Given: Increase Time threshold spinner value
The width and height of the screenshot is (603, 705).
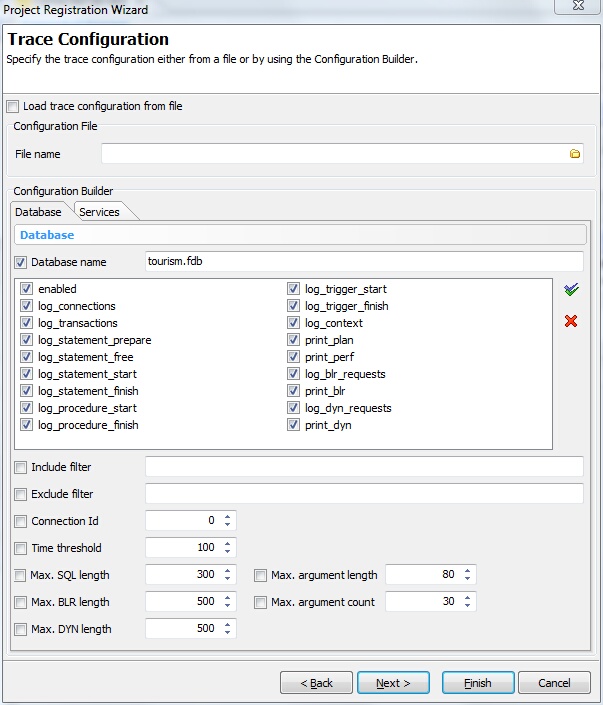Looking at the screenshot, I should point(228,544).
